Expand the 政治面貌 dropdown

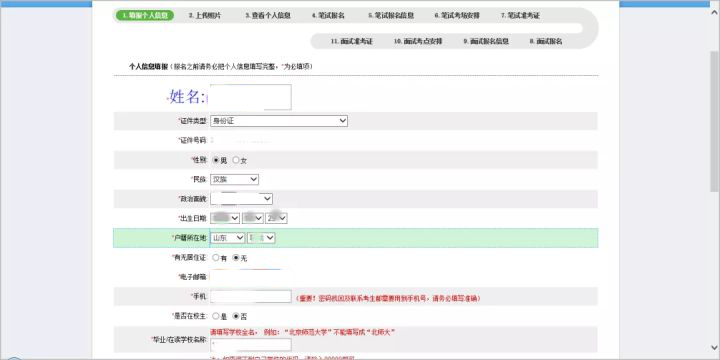coord(242,199)
